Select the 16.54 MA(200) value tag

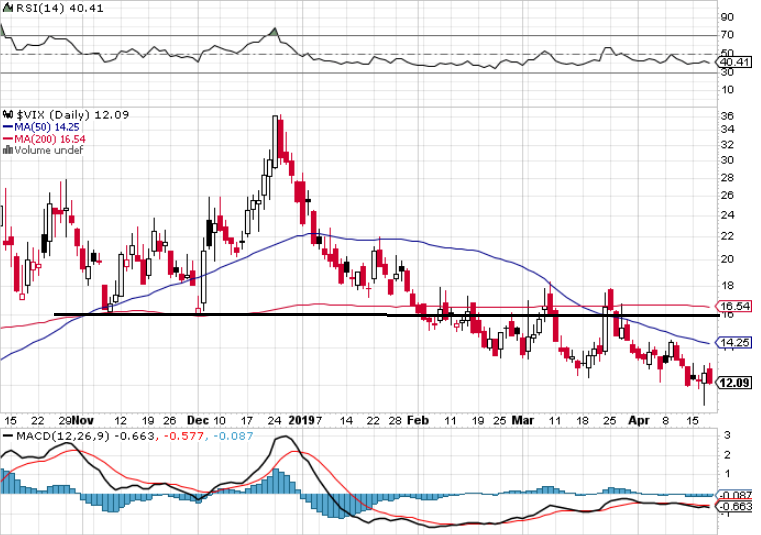click(x=735, y=306)
